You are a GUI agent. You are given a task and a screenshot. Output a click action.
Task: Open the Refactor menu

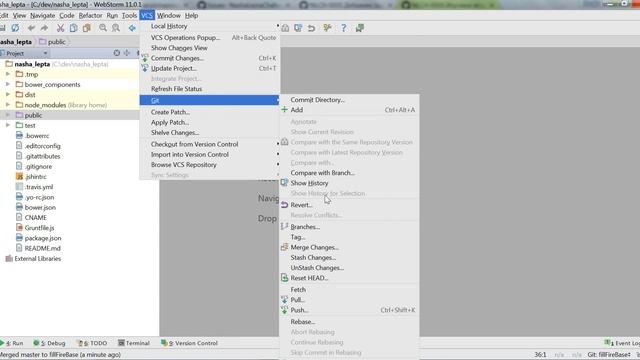coord(90,16)
